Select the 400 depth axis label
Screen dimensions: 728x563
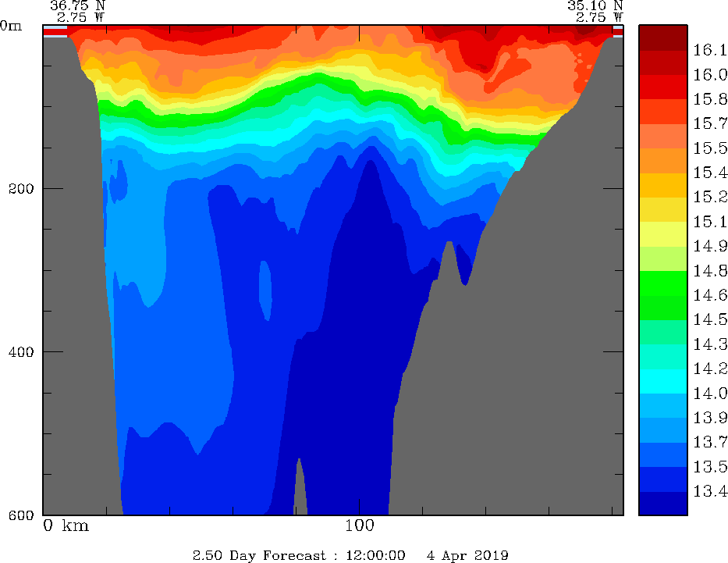click(21, 351)
